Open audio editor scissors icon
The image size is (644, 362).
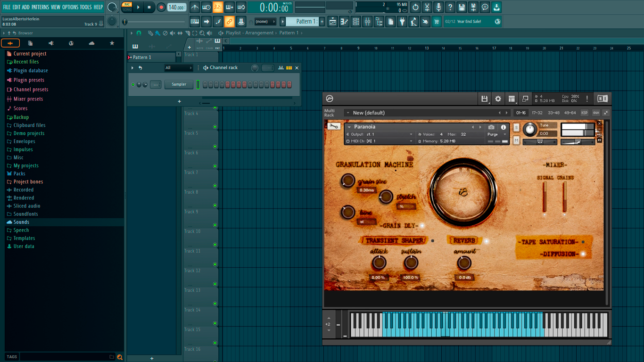(x=427, y=8)
